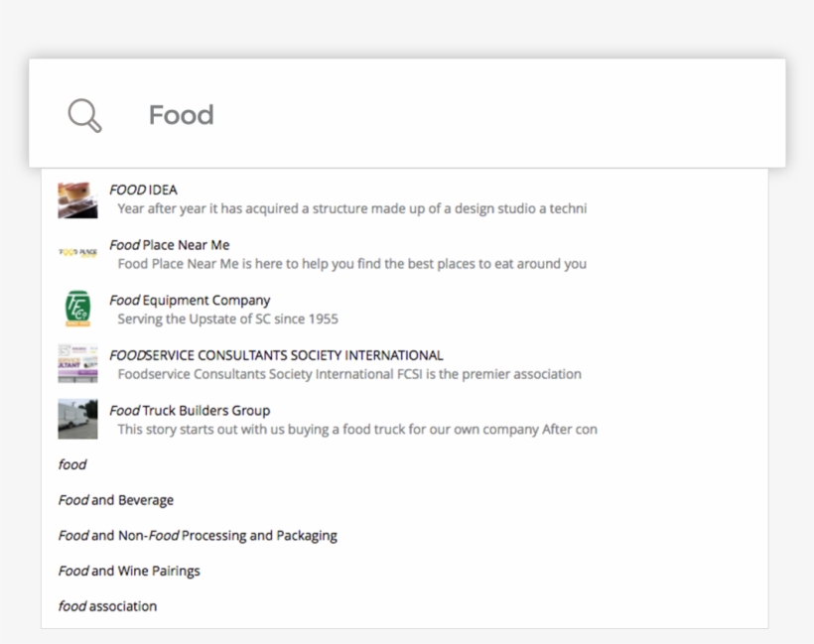Open the FOOD IDEA result thumbnail
814x644 pixels.
[77, 200]
